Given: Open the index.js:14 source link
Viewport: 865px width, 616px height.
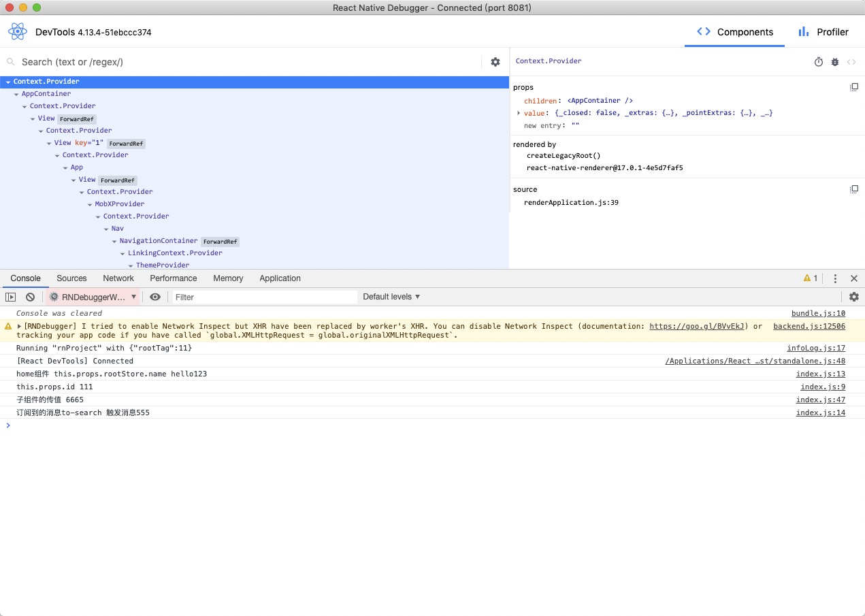Looking at the screenshot, I should pyautogui.click(x=821, y=412).
